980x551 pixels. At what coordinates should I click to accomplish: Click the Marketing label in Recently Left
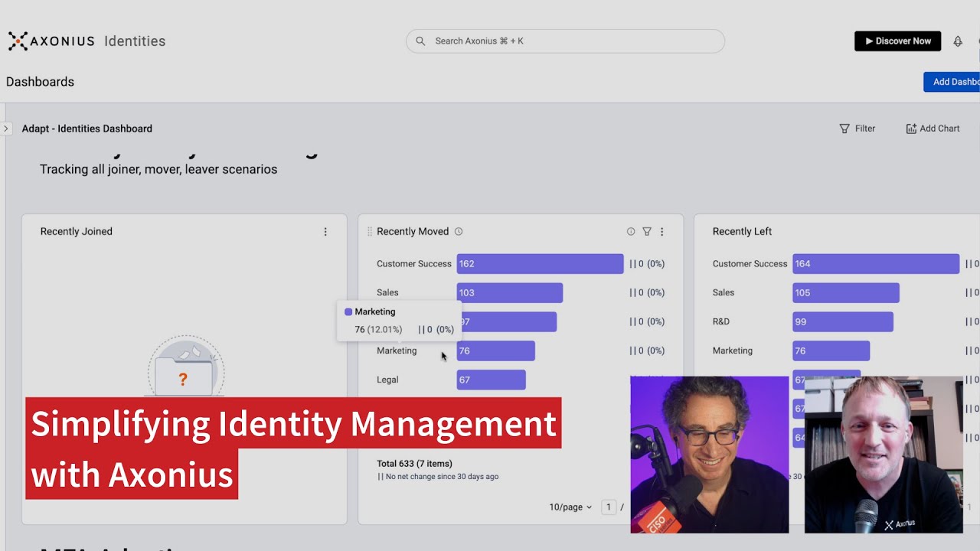click(x=733, y=351)
